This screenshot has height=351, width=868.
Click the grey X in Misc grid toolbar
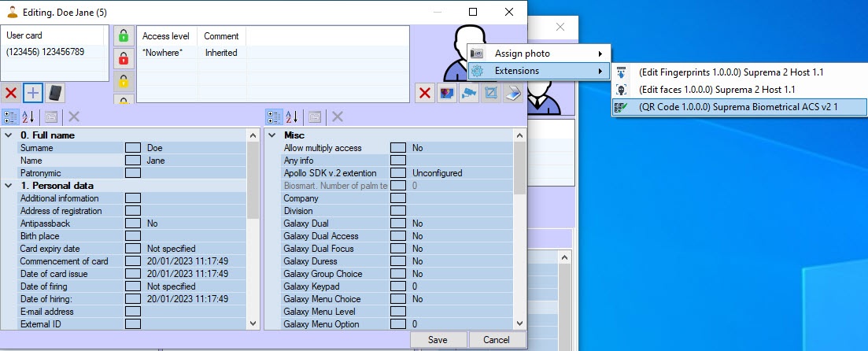coord(337,116)
